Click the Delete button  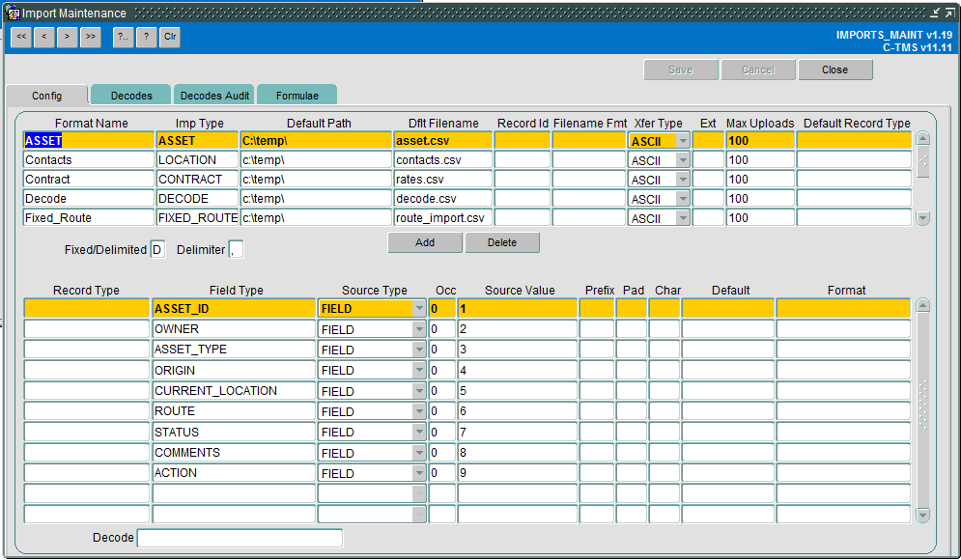(x=502, y=242)
